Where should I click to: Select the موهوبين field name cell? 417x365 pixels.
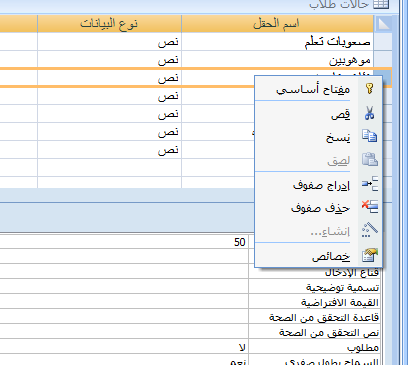[277, 60]
